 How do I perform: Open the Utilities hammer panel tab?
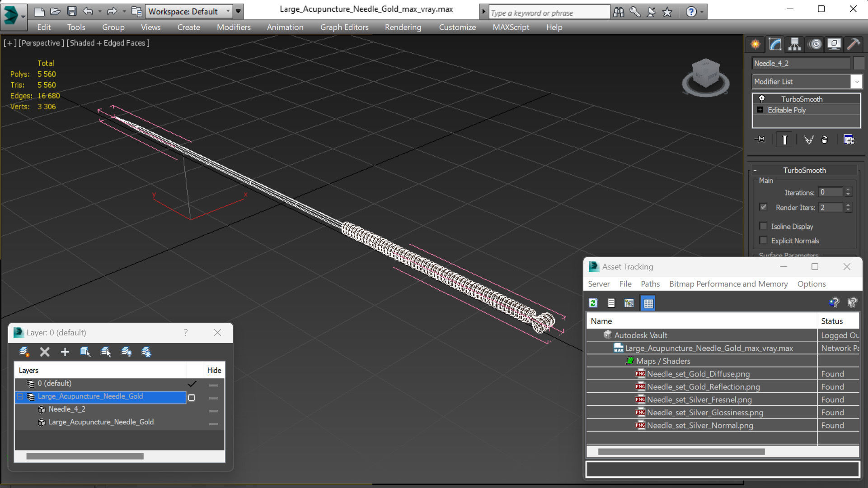pyautogui.click(x=854, y=44)
